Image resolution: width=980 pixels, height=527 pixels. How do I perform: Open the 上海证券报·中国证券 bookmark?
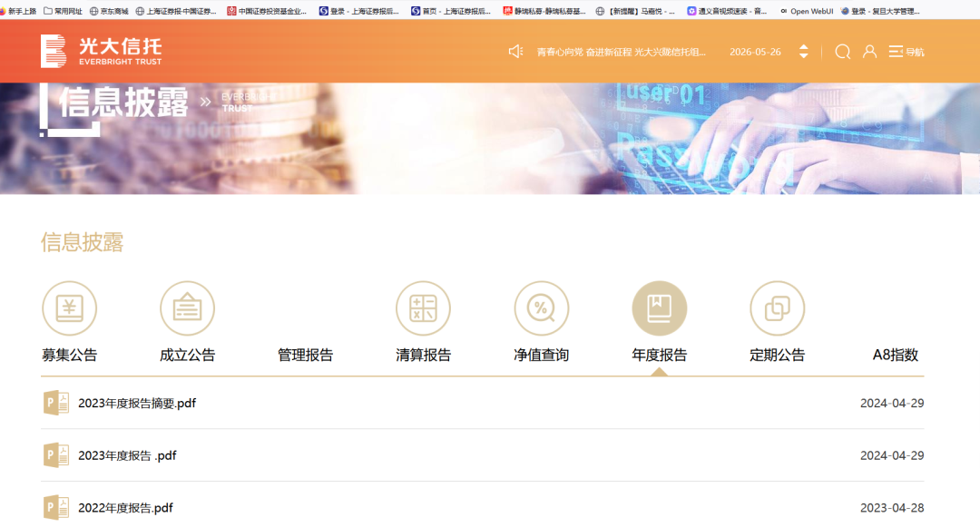point(176,11)
